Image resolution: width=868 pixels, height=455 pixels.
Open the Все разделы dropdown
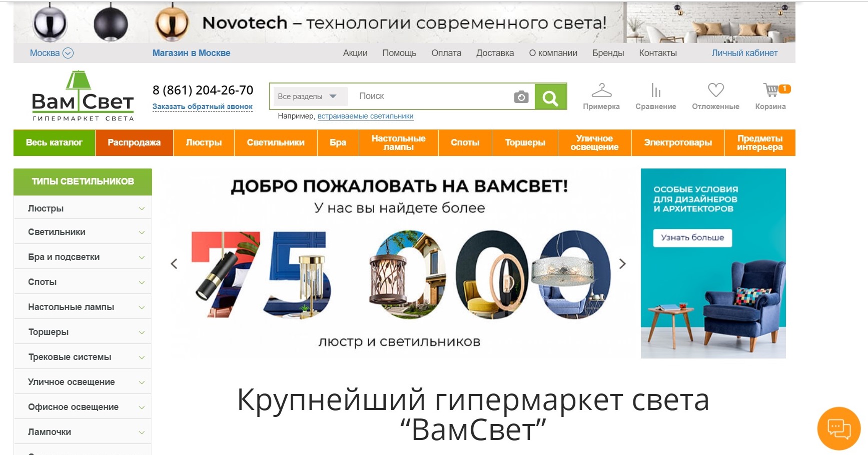(310, 96)
